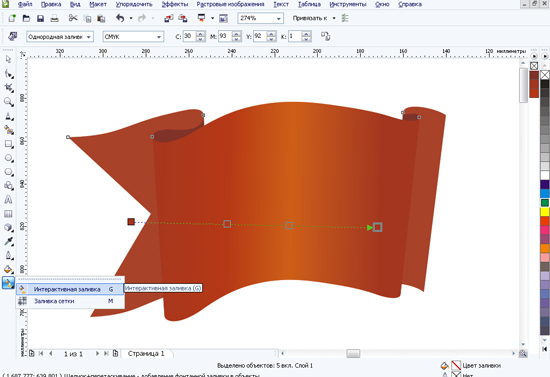550x377 pixels.
Task: Adjust the Y value stepper
Action: [x=271, y=36]
